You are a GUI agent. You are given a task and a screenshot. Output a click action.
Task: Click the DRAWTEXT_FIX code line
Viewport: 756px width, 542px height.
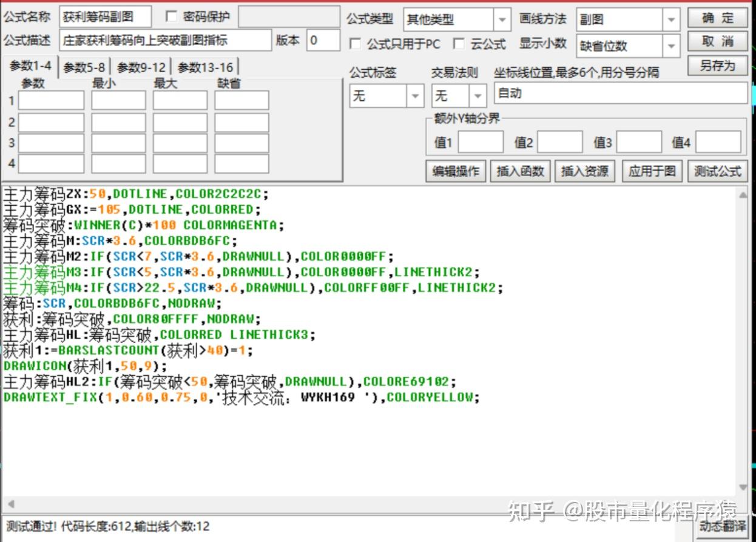click(x=241, y=398)
